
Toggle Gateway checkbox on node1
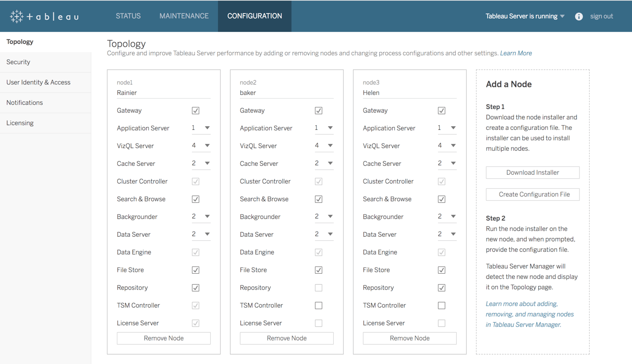pyautogui.click(x=196, y=111)
